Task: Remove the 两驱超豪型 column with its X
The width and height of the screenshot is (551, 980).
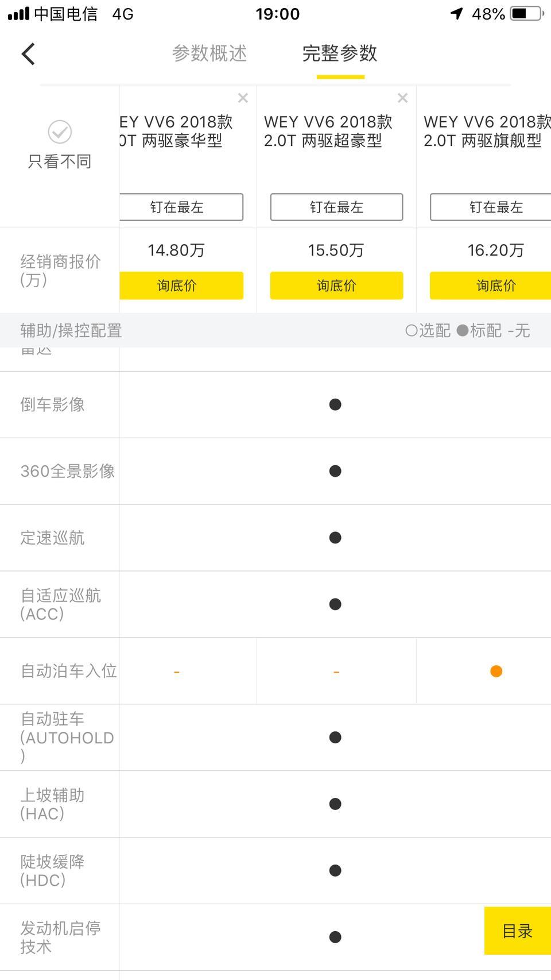Action: 402,98
